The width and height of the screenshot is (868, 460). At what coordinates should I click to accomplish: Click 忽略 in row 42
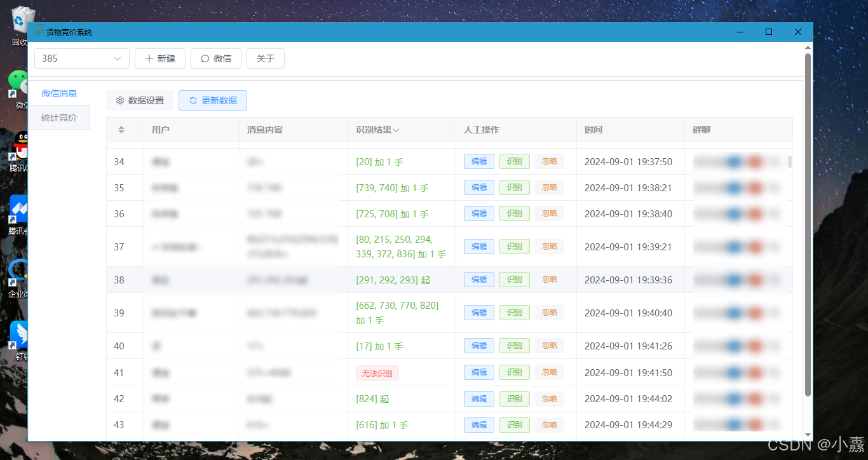pos(550,399)
